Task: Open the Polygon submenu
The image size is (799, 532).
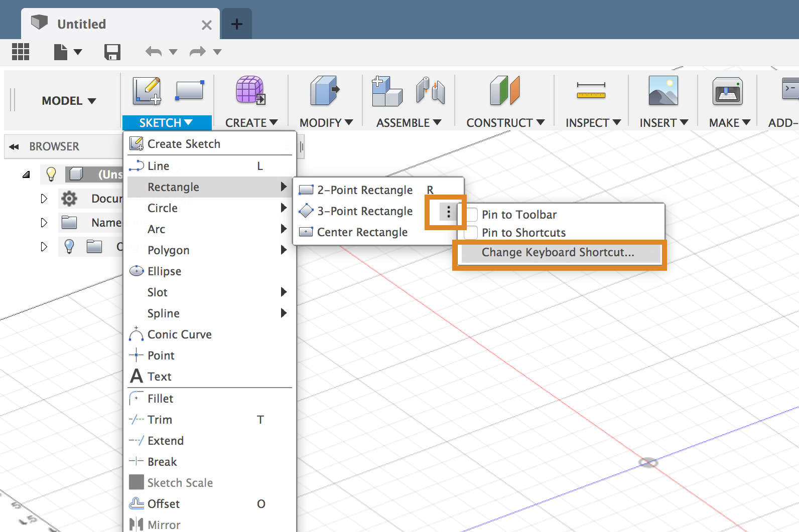Action: [210, 250]
